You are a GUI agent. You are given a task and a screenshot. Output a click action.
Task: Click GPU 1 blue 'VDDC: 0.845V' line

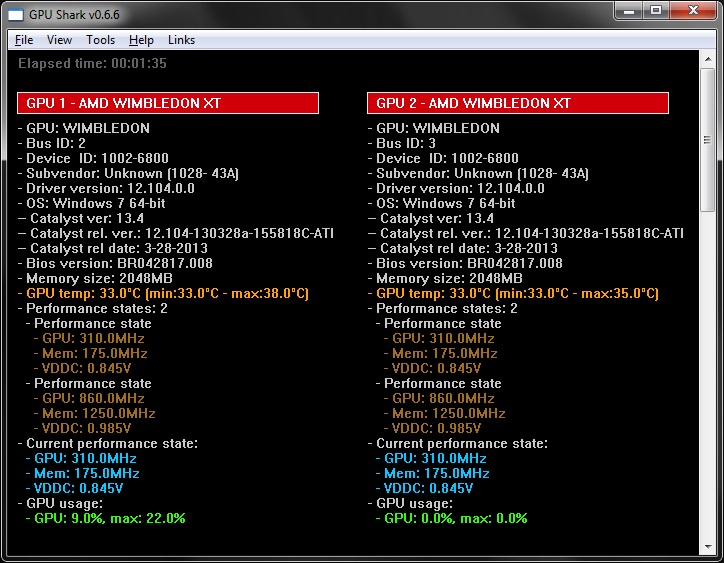coord(74,489)
